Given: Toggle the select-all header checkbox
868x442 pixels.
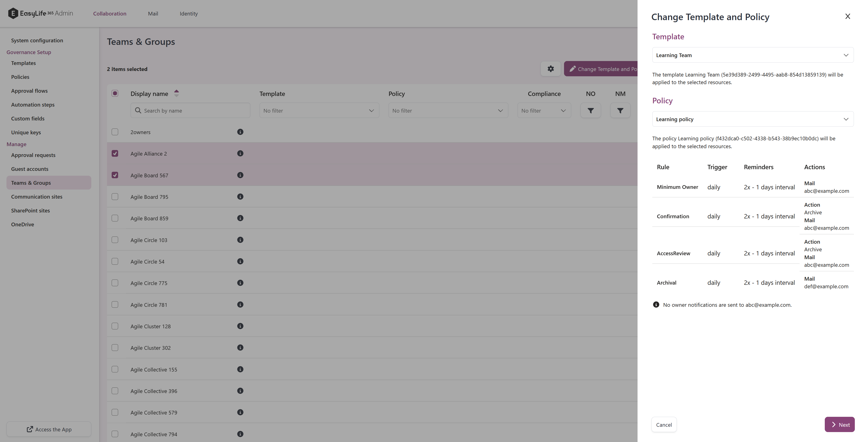Looking at the screenshot, I should [115, 93].
